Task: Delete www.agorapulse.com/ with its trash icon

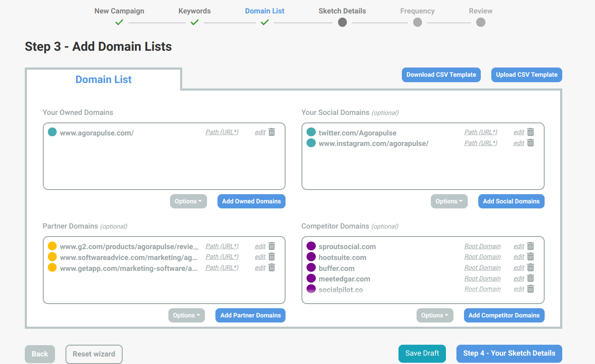Action: pos(272,132)
